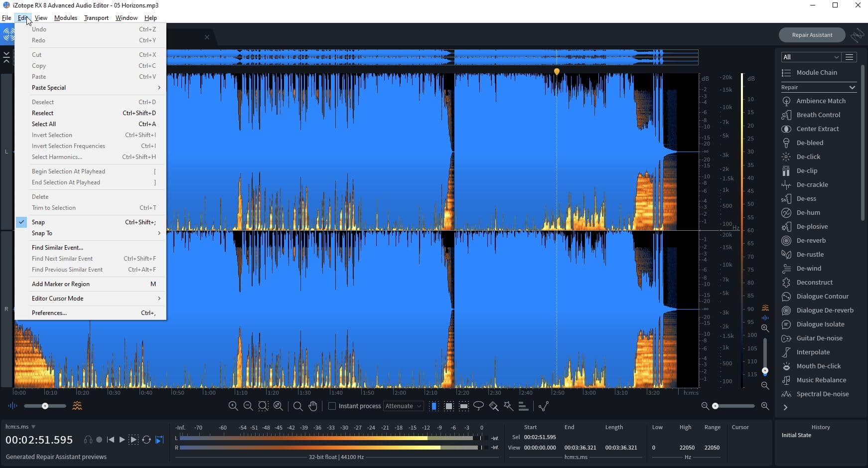Select the Time-frequency selection tool
This screenshot has height=468, width=868.
[x=448, y=406]
